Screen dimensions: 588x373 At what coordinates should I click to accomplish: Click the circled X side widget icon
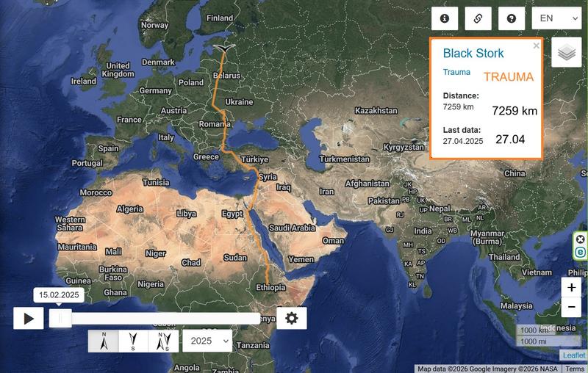pos(580,239)
